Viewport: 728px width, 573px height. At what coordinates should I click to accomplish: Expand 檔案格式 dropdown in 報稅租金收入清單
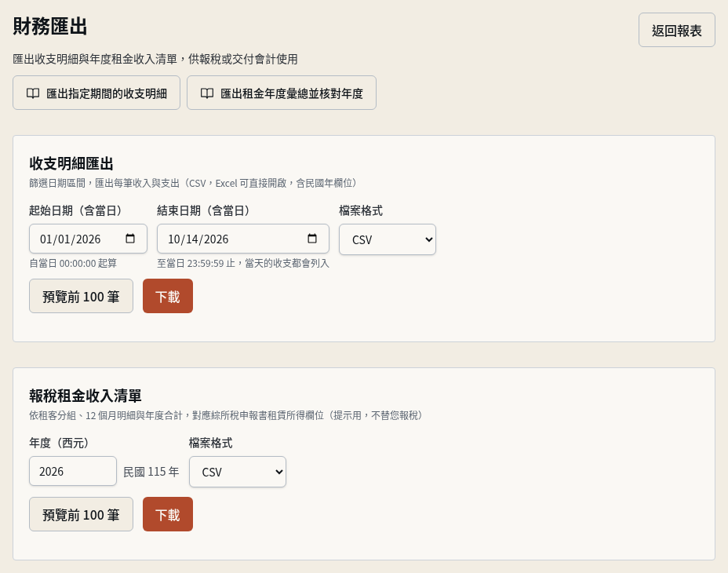(237, 472)
